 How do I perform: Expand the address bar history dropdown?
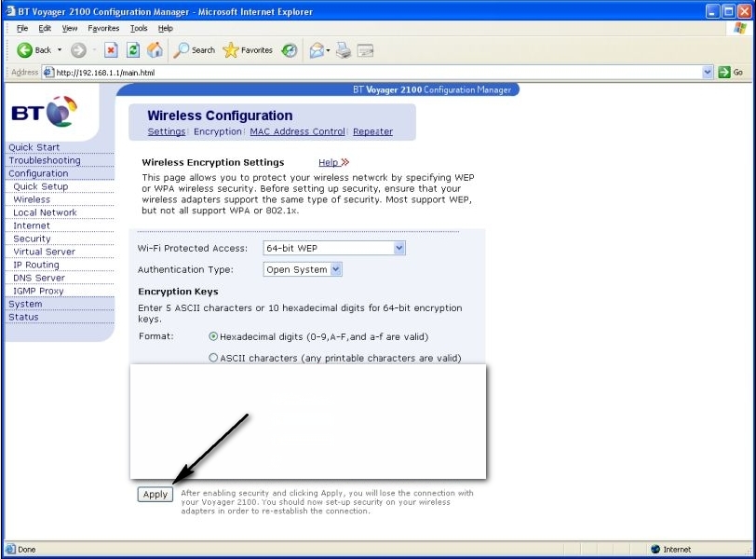click(708, 73)
